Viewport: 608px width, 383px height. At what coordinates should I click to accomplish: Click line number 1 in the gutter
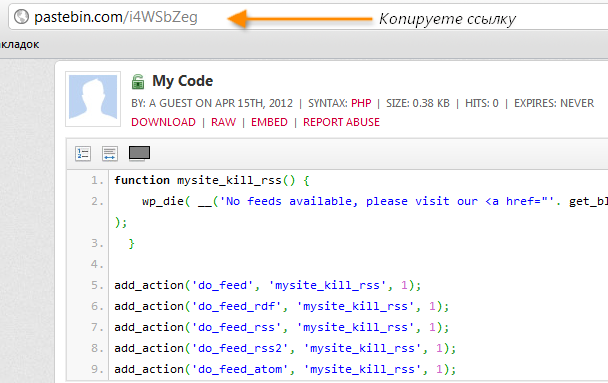point(97,180)
